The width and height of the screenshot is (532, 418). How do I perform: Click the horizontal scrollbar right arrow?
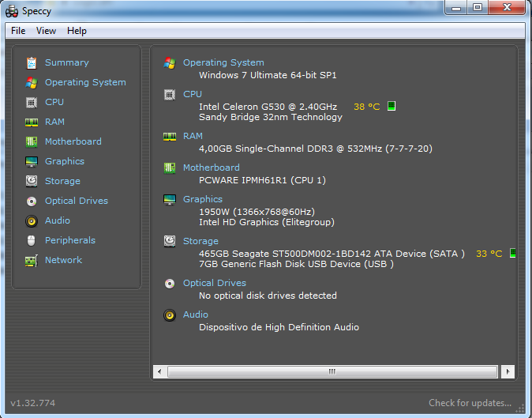point(508,372)
